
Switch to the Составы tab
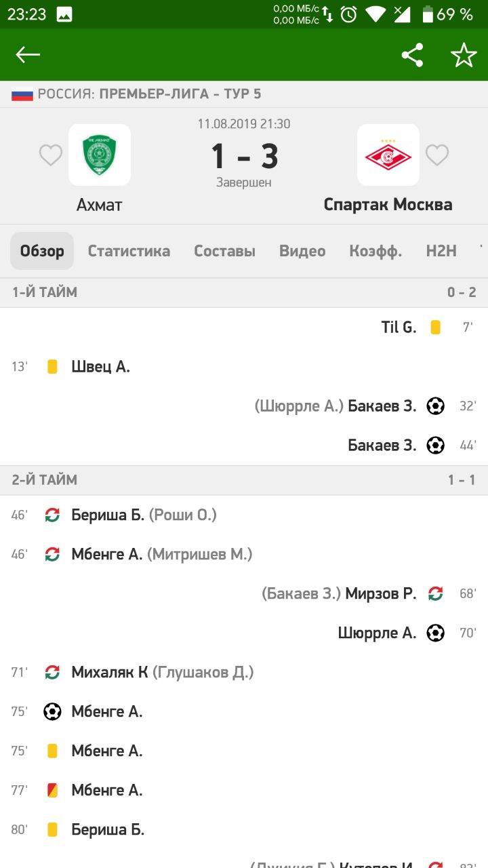tap(224, 251)
